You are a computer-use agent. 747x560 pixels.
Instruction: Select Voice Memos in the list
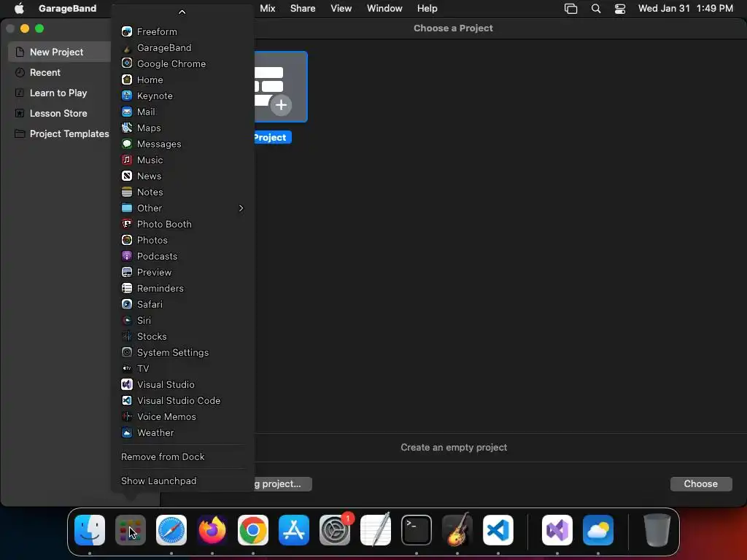(182, 416)
